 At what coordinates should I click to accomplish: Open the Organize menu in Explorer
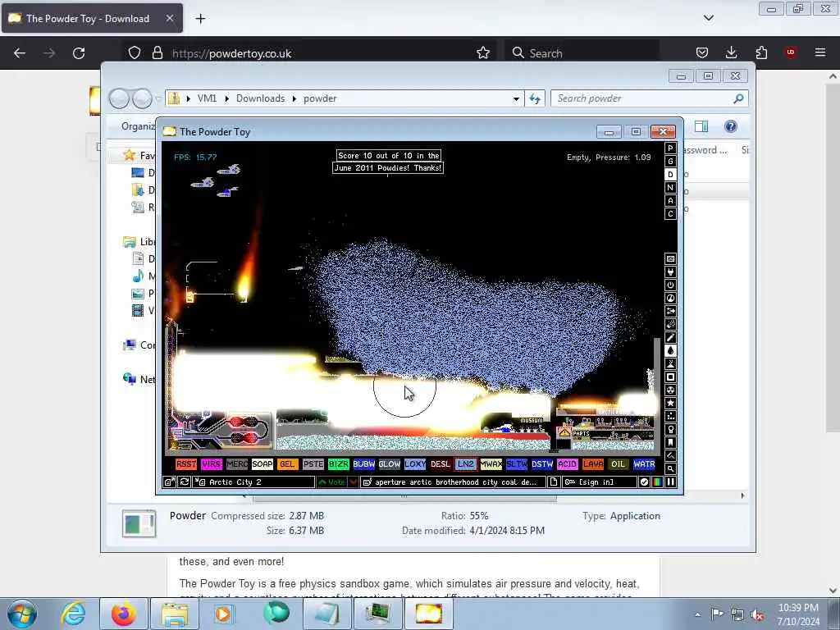138,126
